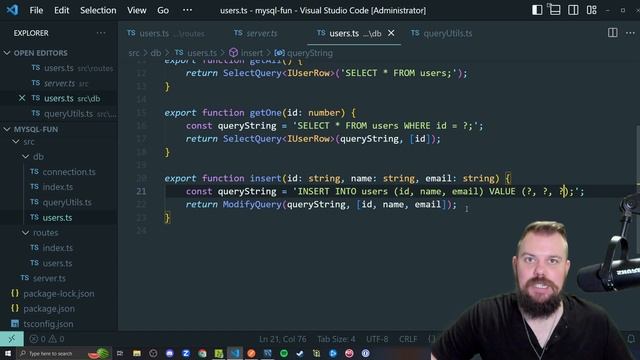This screenshot has width=640, height=360.
Task: Toggle the primary side bar layout icon
Action: coord(537,10)
